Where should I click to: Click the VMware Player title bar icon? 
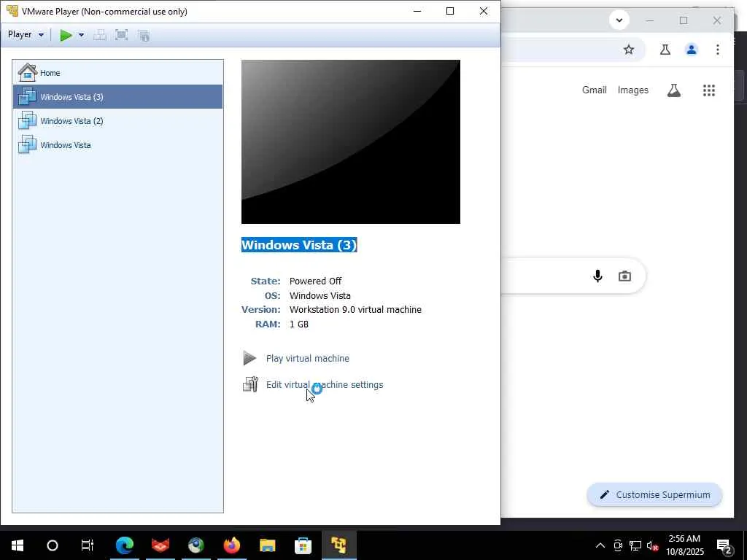(12, 11)
